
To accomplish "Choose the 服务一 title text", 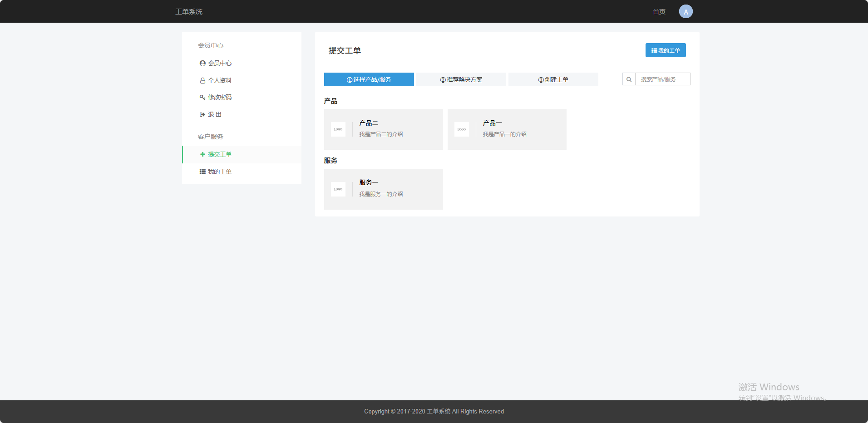I will click(x=369, y=182).
